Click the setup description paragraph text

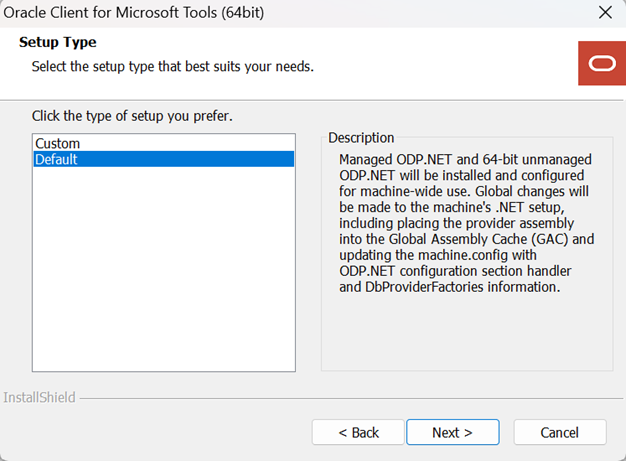click(466, 223)
